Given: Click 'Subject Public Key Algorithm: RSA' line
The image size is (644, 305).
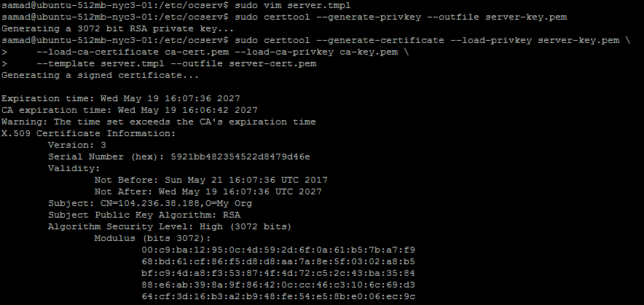Looking at the screenshot, I should pos(144,215).
